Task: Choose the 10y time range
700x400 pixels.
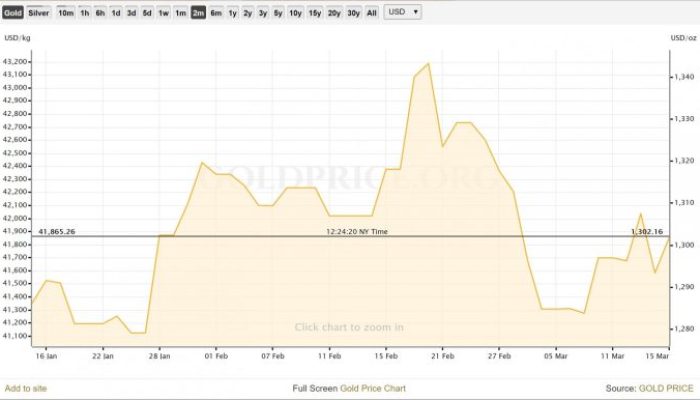Action: pyautogui.click(x=296, y=12)
